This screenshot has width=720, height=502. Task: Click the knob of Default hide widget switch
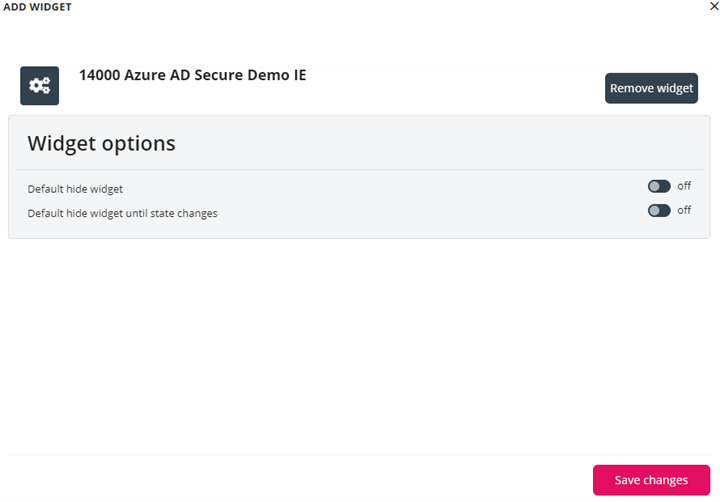[x=653, y=186]
